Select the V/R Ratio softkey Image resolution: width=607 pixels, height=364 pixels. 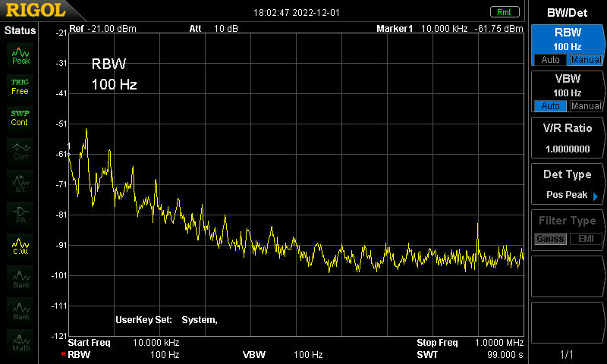click(x=567, y=138)
